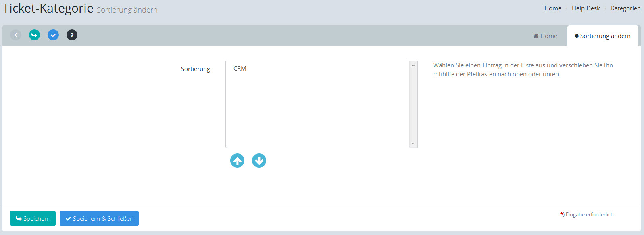Viewport: 644px width, 235px height.
Task: Move the selected entry up with the arrow
Action: tap(237, 161)
